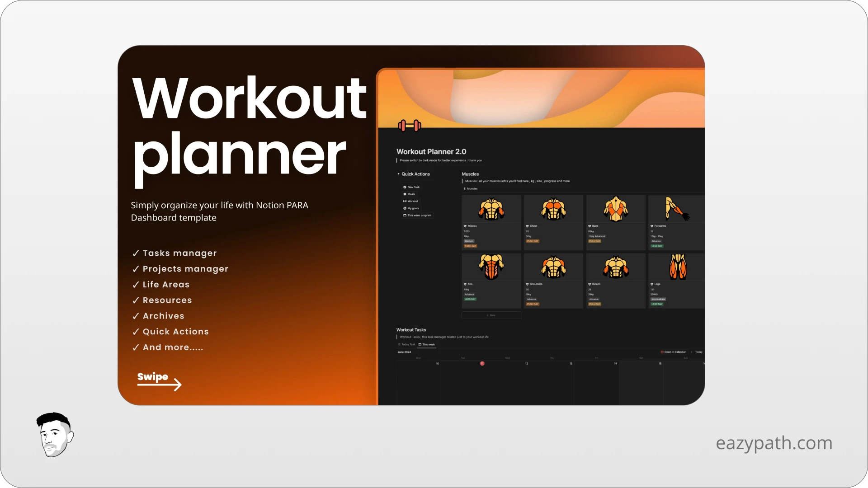
Task: Click the Meals quick action icon
Action: coord(405,194)
